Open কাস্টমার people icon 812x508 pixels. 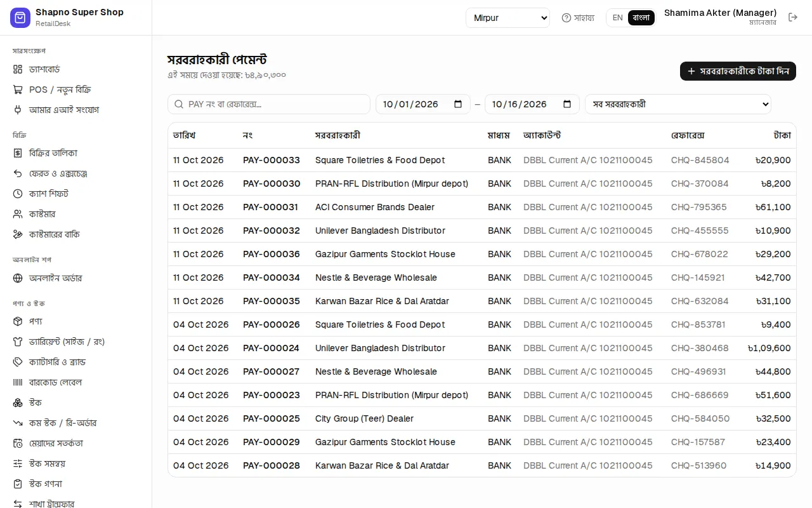[18, 214]
